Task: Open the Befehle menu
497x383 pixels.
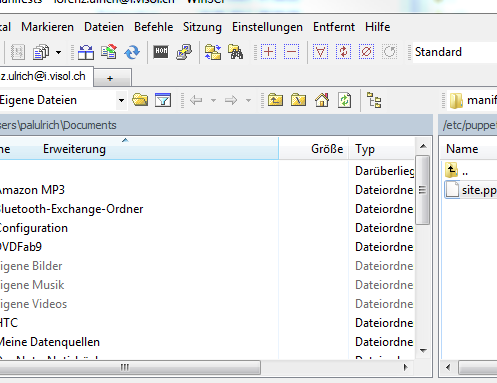Action: (x=153, y=27)
